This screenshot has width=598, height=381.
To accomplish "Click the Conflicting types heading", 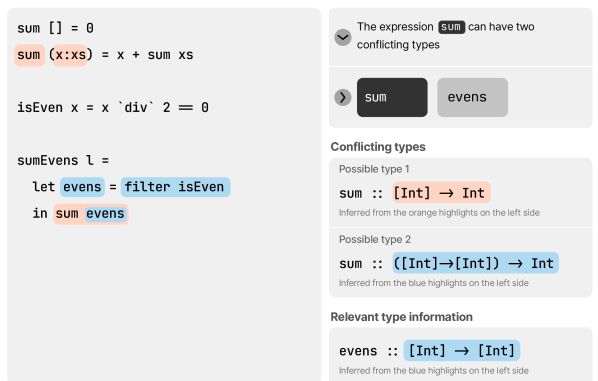I will [x=378, y=147].
